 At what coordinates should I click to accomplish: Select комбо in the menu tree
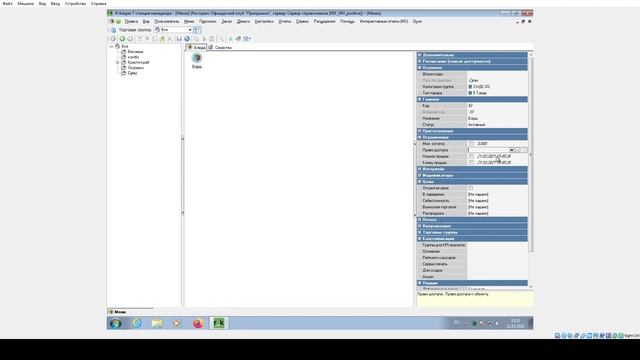(x=133, y=57)
